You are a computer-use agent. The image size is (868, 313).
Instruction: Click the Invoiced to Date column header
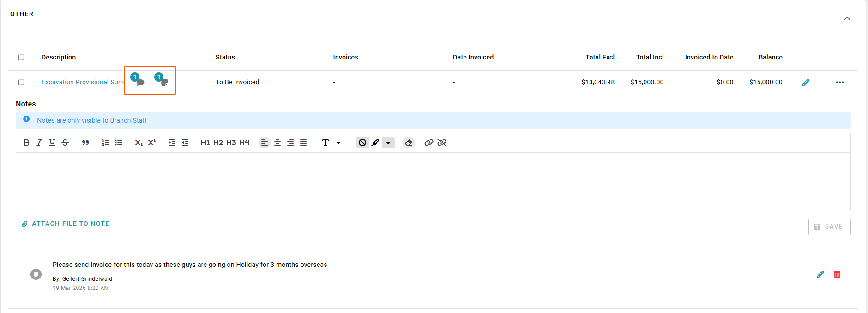click(709, 57)
